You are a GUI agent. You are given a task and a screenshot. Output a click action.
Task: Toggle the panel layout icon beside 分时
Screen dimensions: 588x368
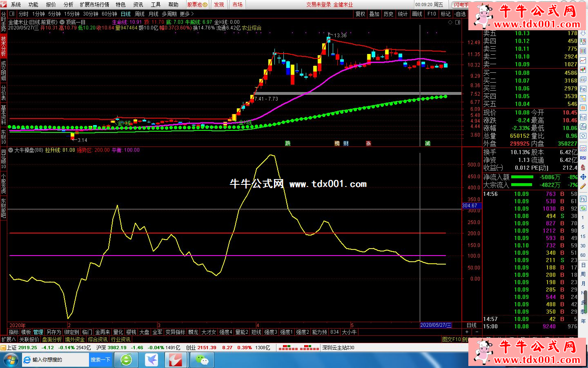point(12,14)
